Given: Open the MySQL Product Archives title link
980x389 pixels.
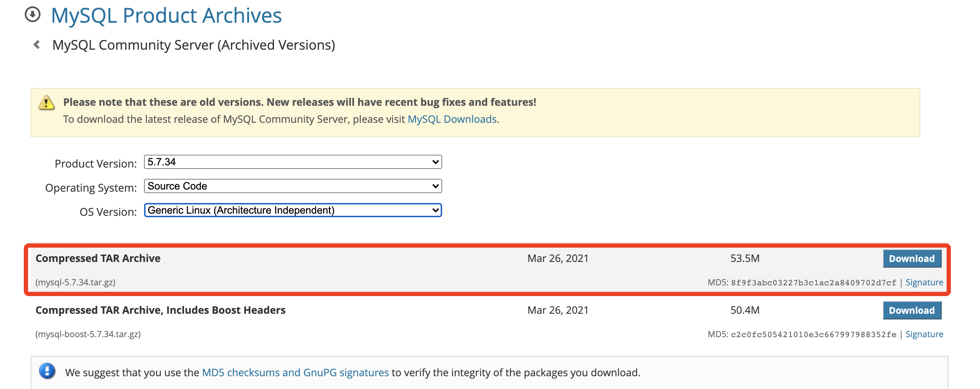Looking at the screenshot, I should point(166,16).
